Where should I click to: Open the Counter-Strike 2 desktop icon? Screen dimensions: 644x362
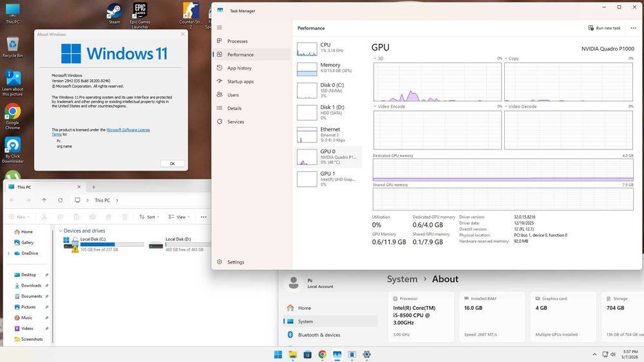pyautogui.click(x=191, y=15)
